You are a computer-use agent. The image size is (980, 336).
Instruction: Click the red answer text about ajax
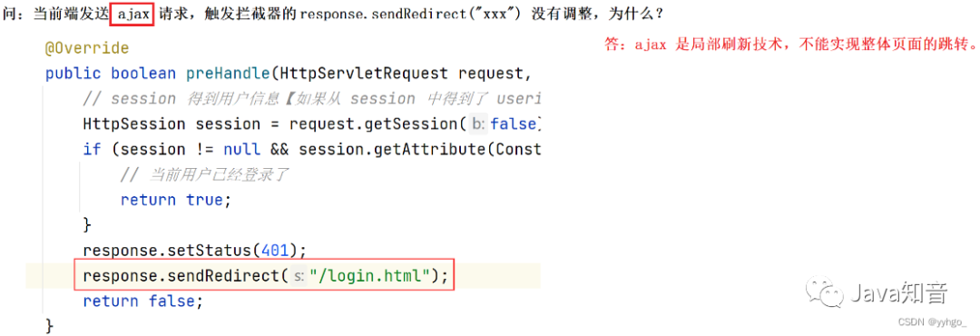click(790, 45)
